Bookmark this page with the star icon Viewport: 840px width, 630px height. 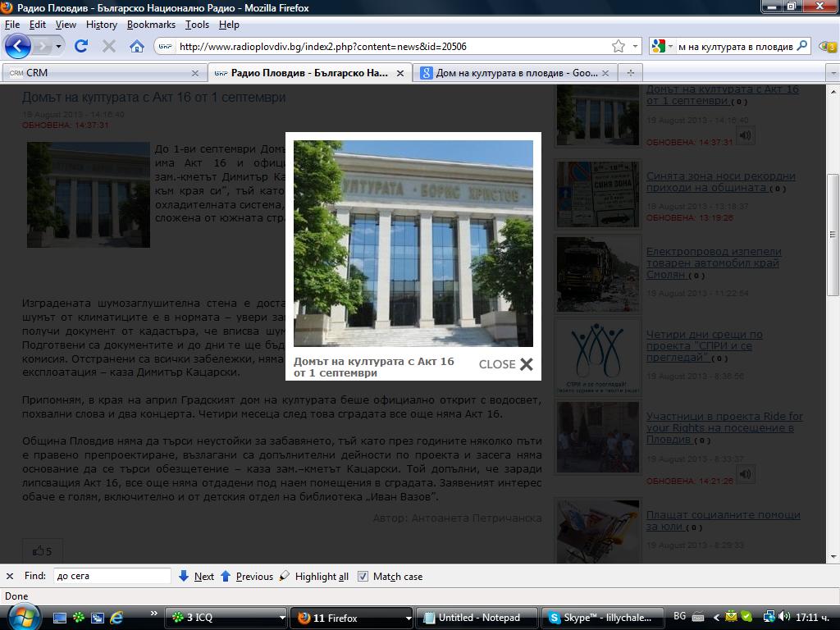(x=619, y=46)
